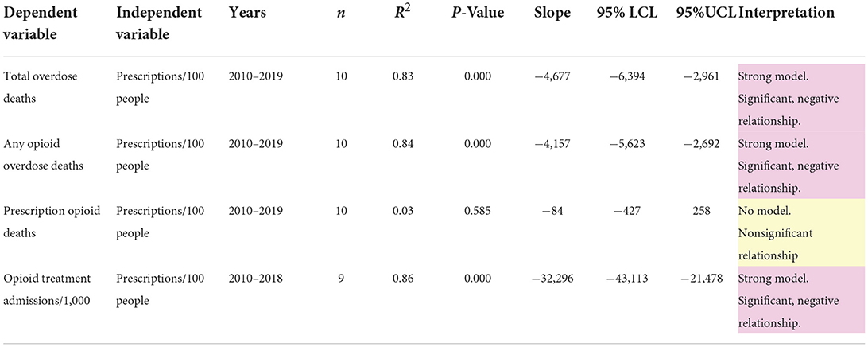The height and width of the screenshot is (347, 868).
Task: Click the 'Slope' column header
Action: tap(552, 13)
